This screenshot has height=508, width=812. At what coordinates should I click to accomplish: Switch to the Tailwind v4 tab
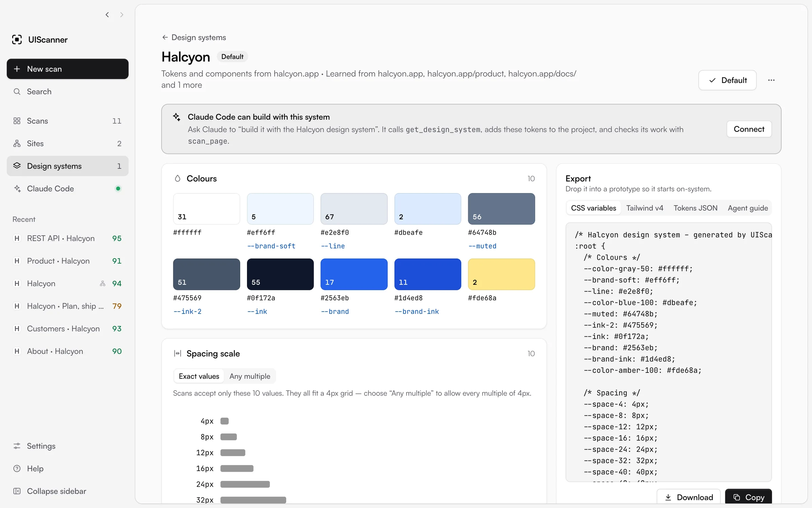645,208
